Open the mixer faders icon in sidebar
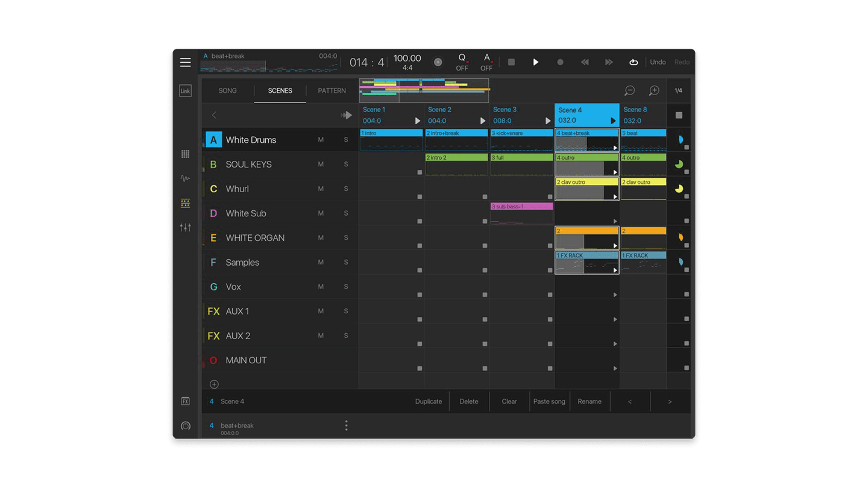 point(185,227)
